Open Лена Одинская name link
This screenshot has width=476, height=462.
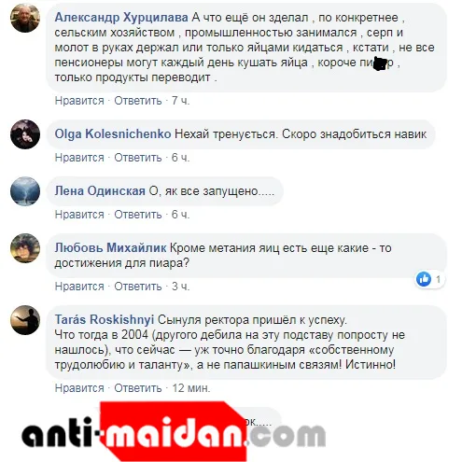click(x=100, y=190)
